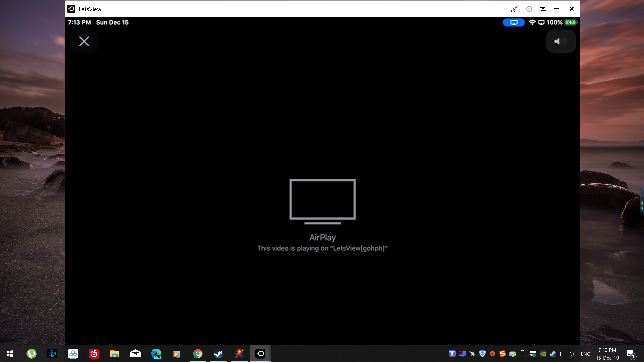Viewport: 644px width, 362px height.
Task: Launch Microsoft Edge Beta from the taskbar
Action: click(x=156, y=353)
